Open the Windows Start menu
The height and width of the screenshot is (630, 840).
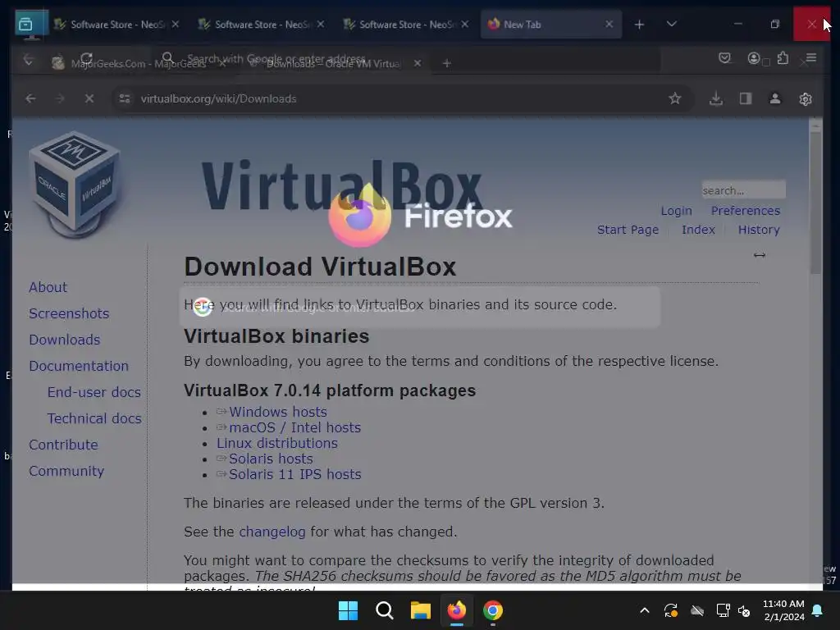tap(348, 610)
